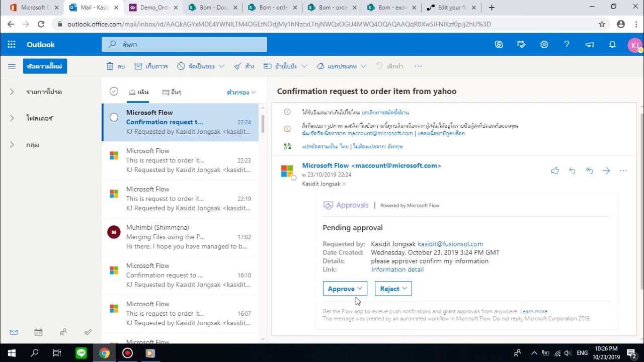Screen dimensions: 644x362
Task: Open the My Day panel icon
Action: [x=521, y=45]
